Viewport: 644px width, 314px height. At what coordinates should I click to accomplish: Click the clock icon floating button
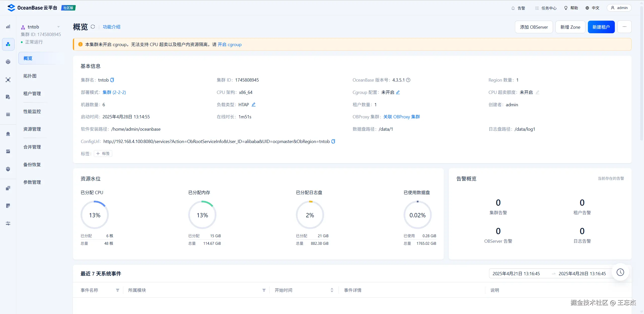click(x=620, y=272)
